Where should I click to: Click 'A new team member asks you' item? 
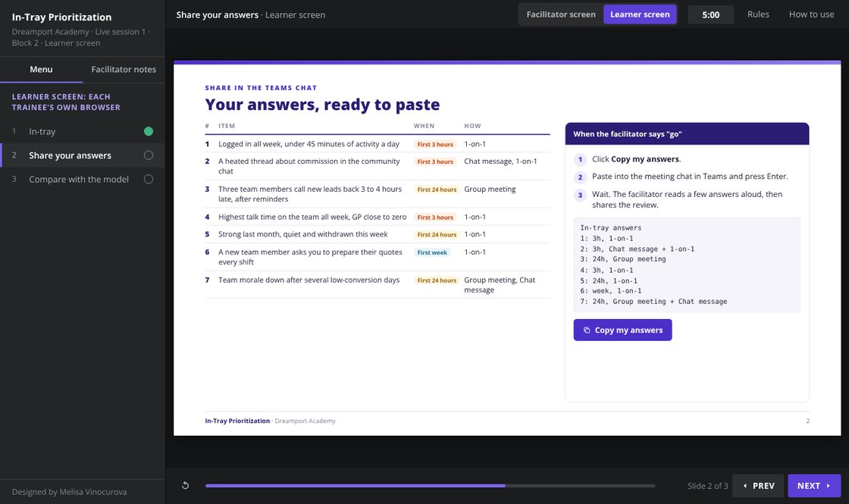[310, 257]
